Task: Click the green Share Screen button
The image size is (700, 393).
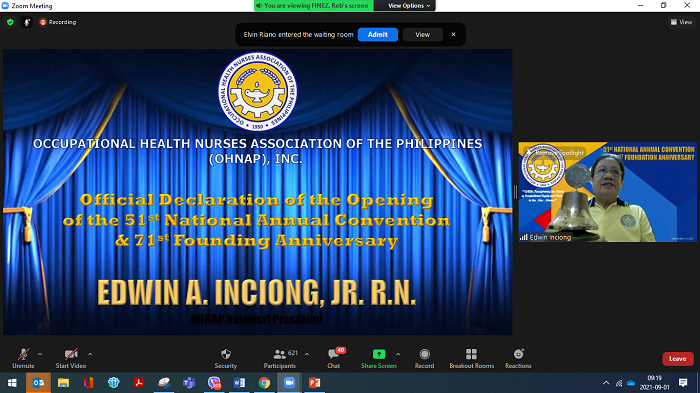Action: click(379, 359)
